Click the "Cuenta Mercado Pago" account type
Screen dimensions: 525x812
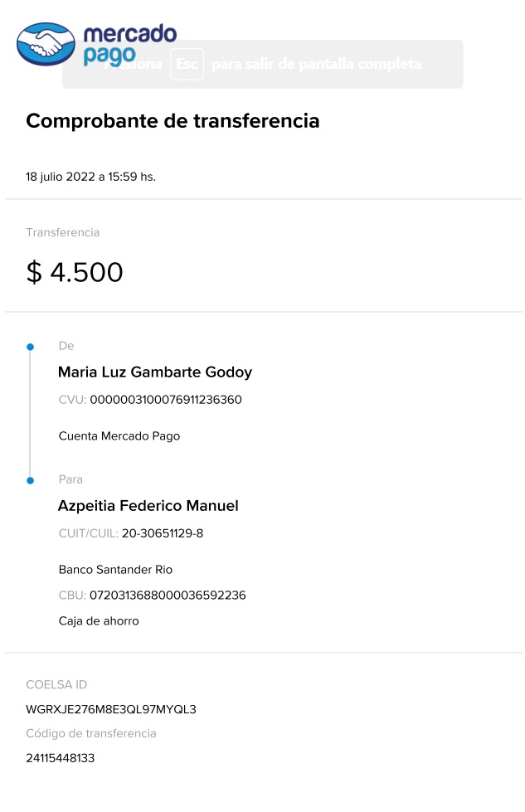pyautogui.click(x=119, y=436)
